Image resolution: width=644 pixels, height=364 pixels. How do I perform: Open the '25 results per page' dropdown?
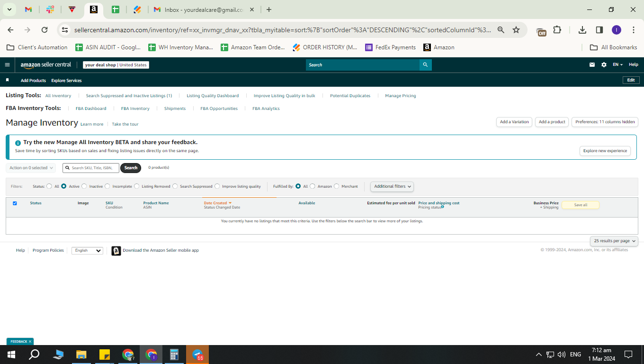614,241
